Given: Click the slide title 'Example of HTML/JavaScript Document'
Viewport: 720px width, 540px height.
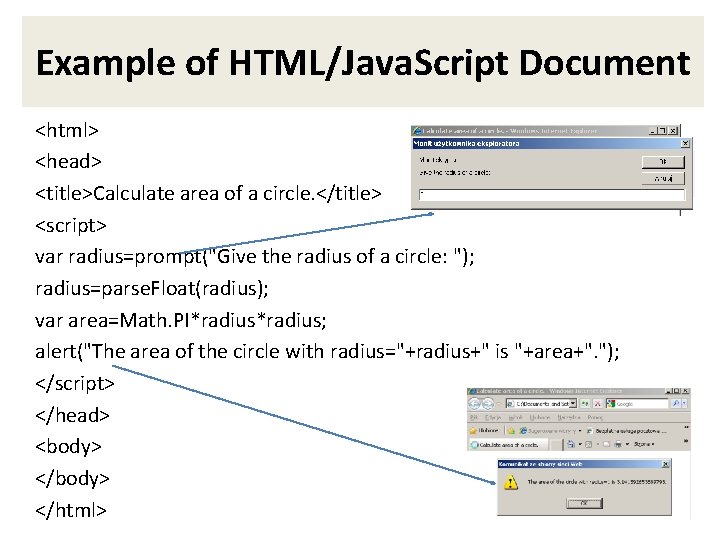Looking at the screenshot, I should 363,63.
